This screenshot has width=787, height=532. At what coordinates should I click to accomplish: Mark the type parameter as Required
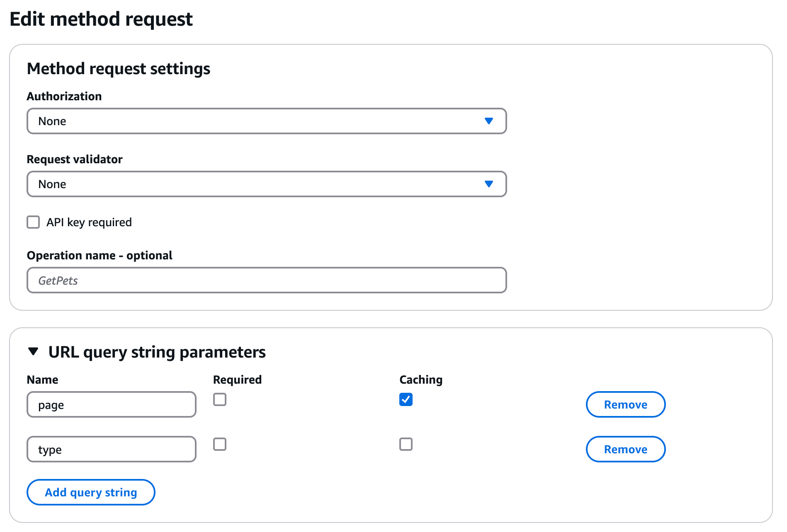tap(220, 444)
